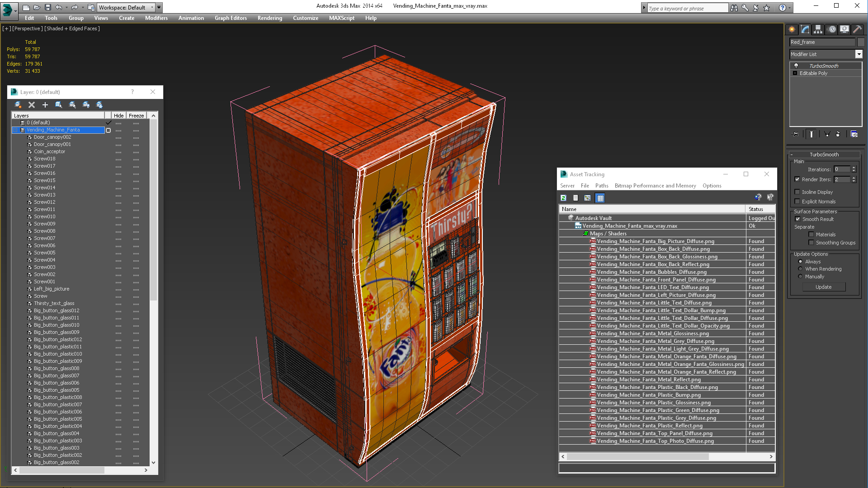Click Configure Modifier Sets icon
The width and height of the screenshot is (868, 488).
tap(854, 134)
